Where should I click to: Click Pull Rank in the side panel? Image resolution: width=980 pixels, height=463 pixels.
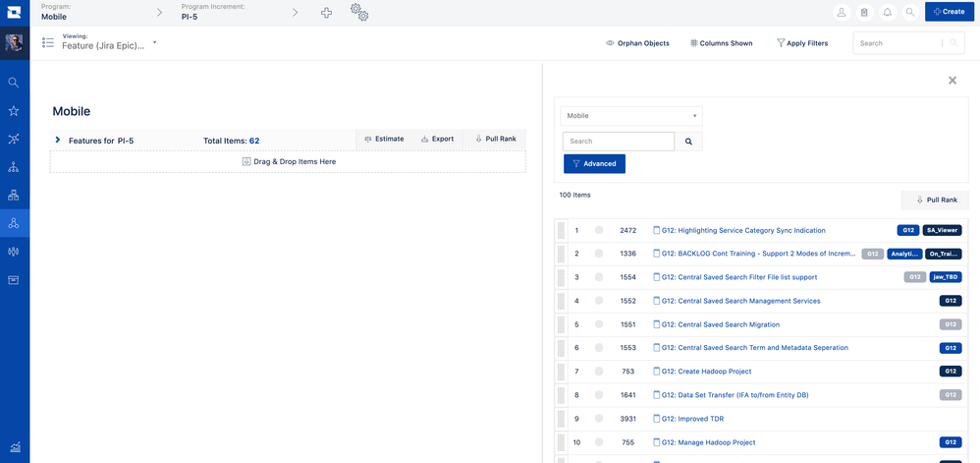coord(935,201)
